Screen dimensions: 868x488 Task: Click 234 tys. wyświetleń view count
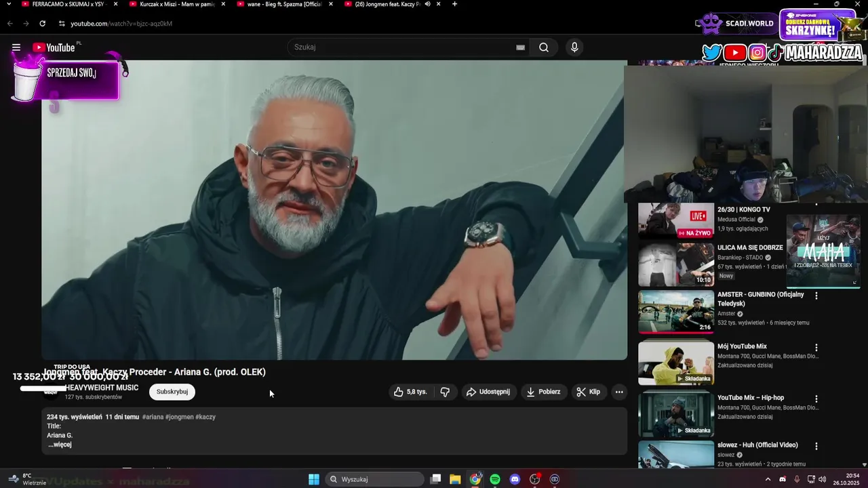[x=75, y=417]
